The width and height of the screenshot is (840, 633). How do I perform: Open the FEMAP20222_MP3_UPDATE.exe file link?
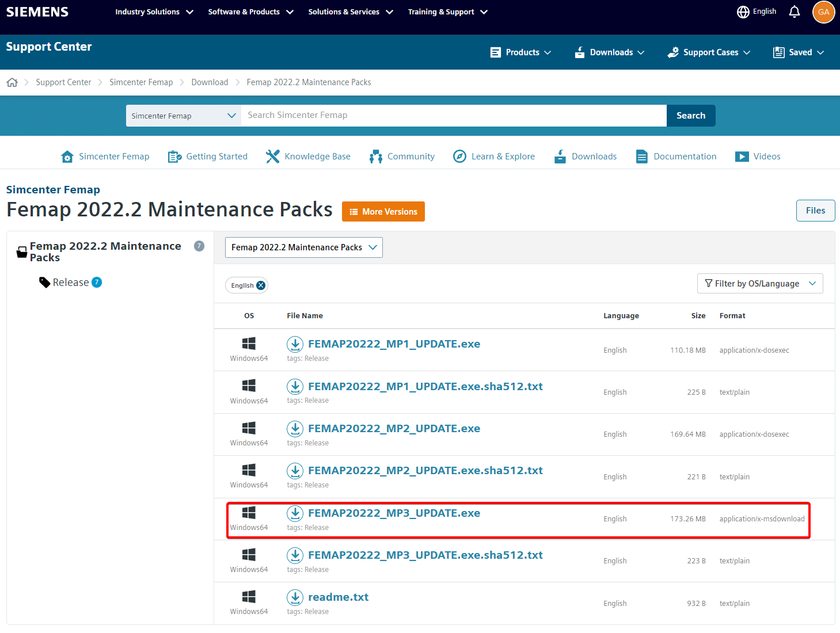(x=394, y=513)
